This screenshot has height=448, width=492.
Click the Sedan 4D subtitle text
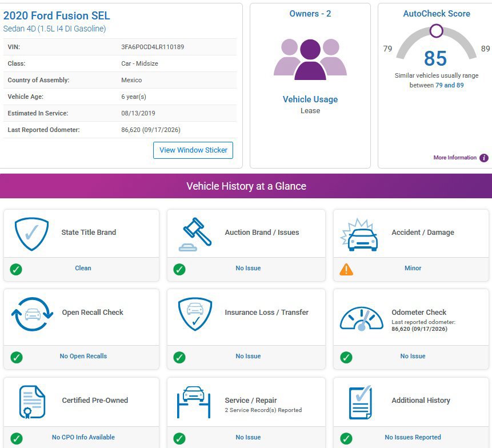tap(54, 29)
